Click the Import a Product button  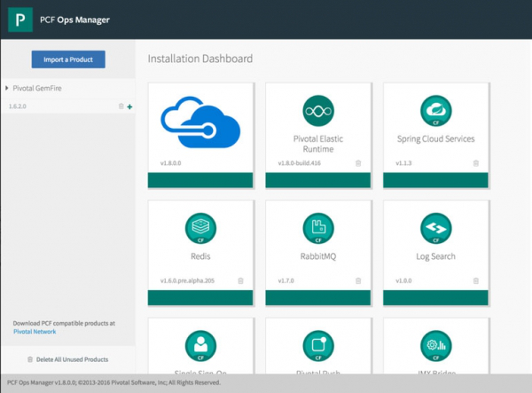click(x=68, y=59)
